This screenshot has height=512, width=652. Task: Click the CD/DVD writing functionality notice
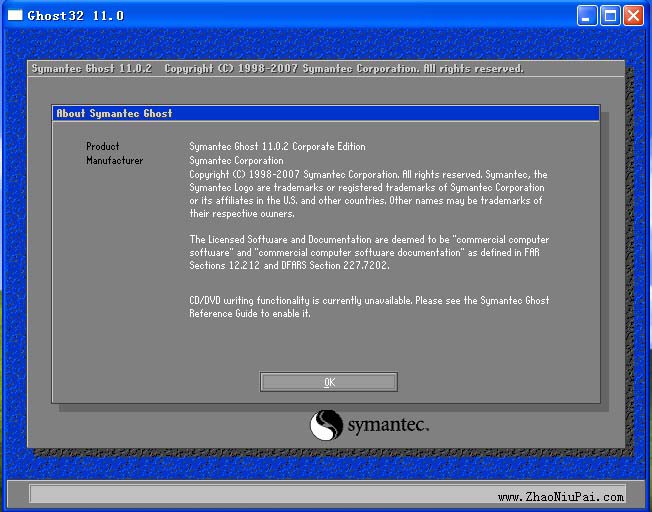pyautogui.click(x=369, y=307)
